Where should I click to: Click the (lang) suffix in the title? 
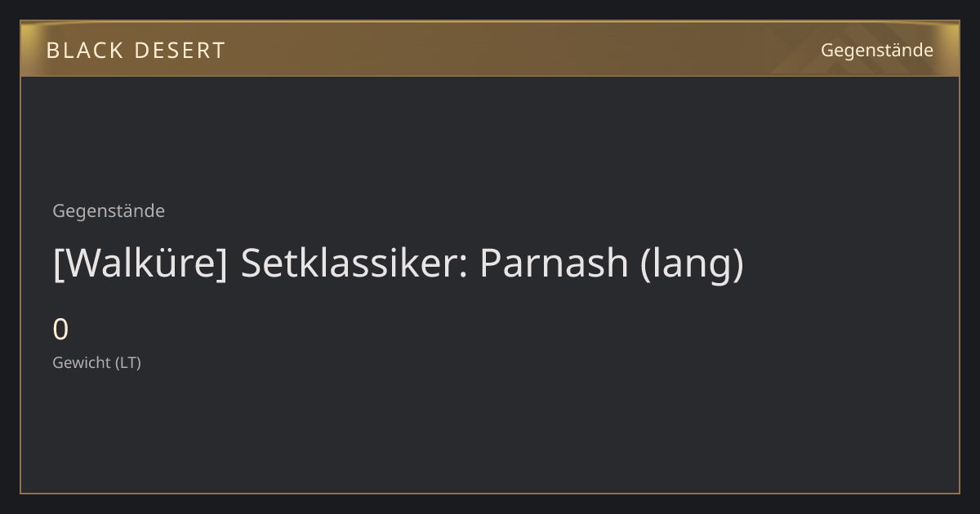point(693,264)
